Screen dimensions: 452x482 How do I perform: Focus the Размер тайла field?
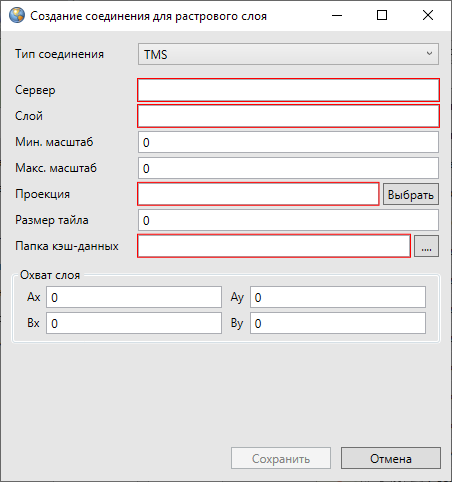(x=288, y=220)
